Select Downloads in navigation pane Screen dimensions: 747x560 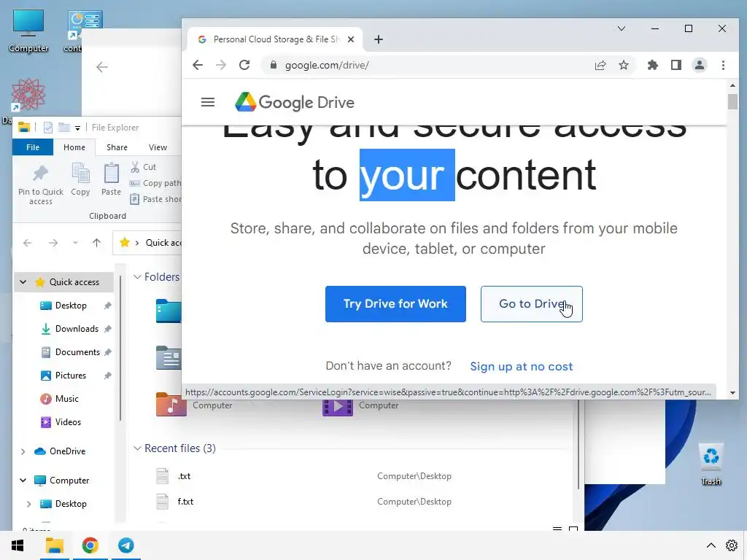(77, 329)
